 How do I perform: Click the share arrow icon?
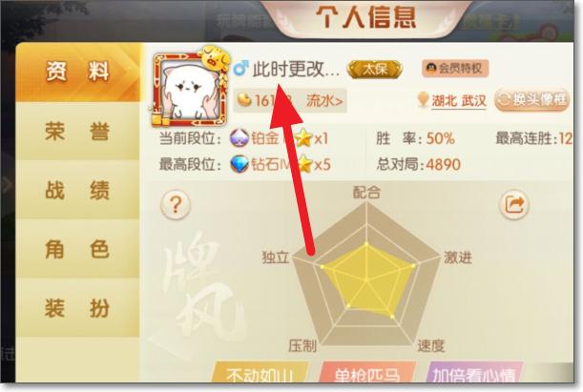[x=514, y=204]
